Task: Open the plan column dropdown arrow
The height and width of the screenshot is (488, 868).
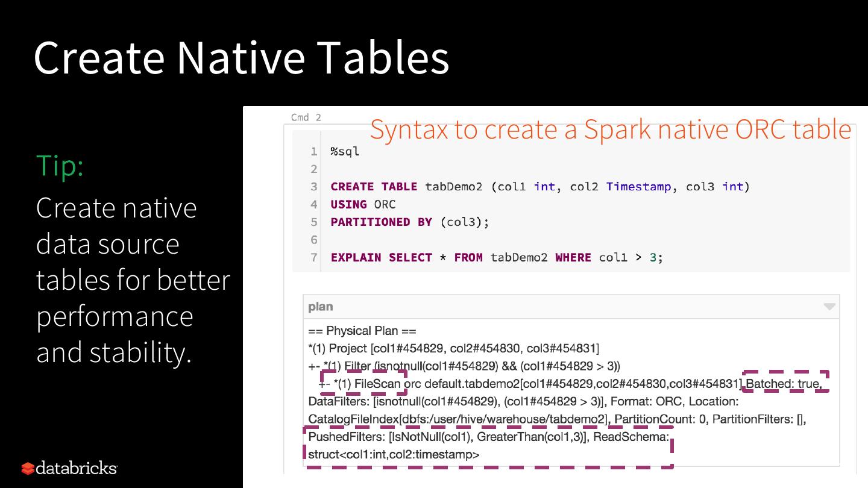Action: 829,307
